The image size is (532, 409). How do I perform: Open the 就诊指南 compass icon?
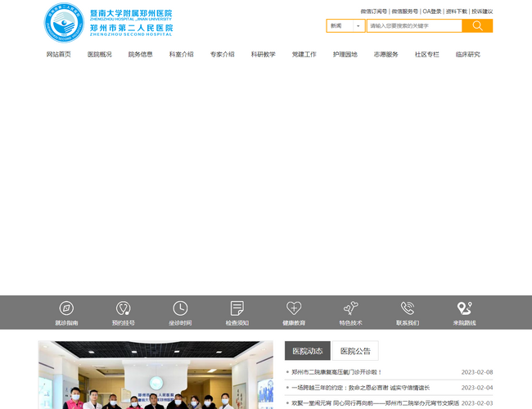tap(66, 308)
